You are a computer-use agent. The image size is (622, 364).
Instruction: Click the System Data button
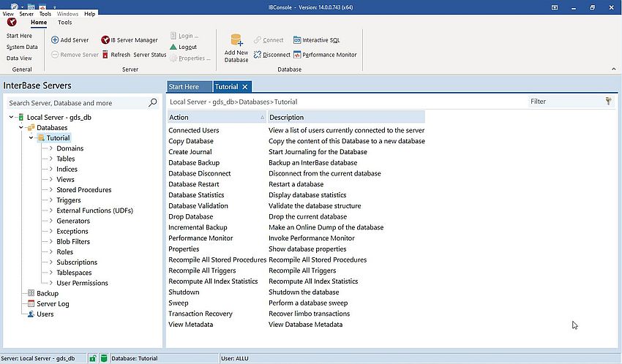coord(22,47)
